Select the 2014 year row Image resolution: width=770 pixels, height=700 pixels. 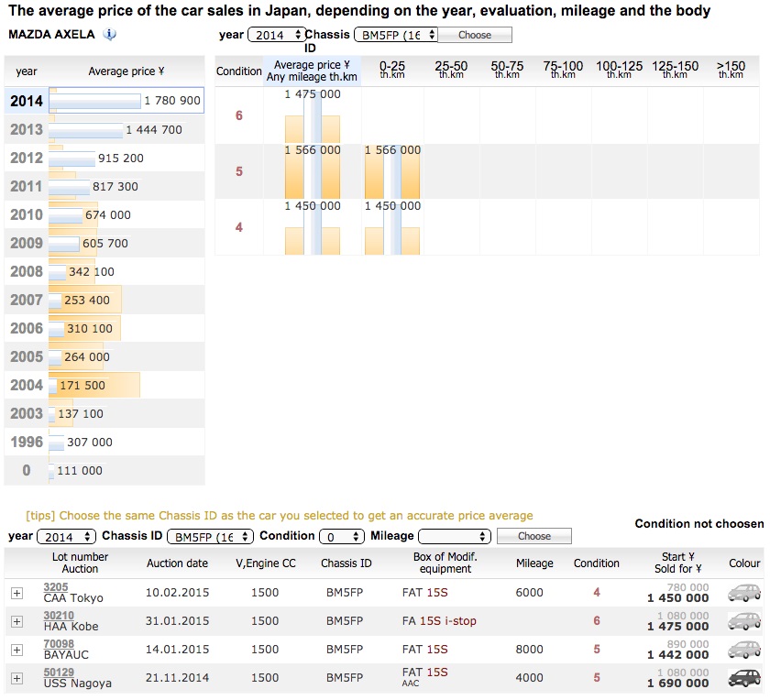104,101
